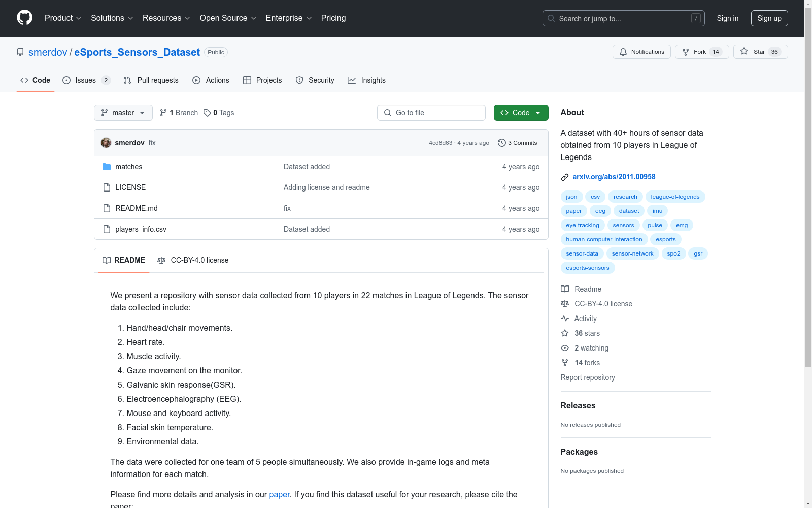Click the matches folder icon

pyautogui.click(x=107, y=167)
